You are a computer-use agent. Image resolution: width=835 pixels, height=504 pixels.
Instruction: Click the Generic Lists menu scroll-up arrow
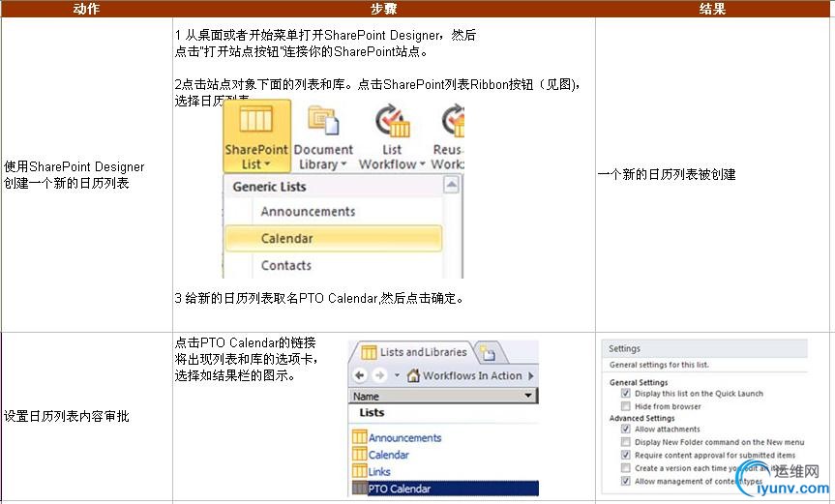click(451, 185)
